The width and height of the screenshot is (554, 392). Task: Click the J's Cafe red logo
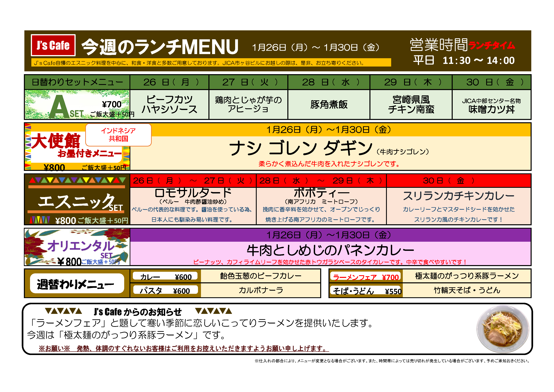click(x=53, y=45)
